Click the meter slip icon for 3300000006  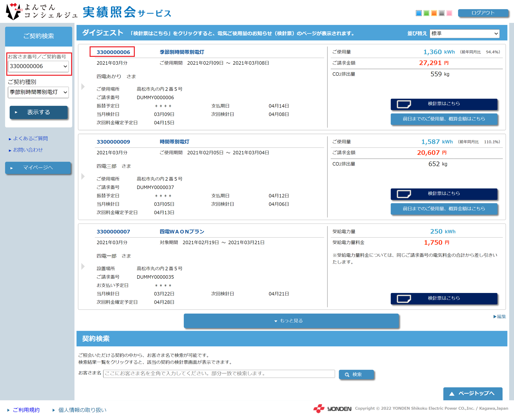pyautogui.click(x=404, y=104)
